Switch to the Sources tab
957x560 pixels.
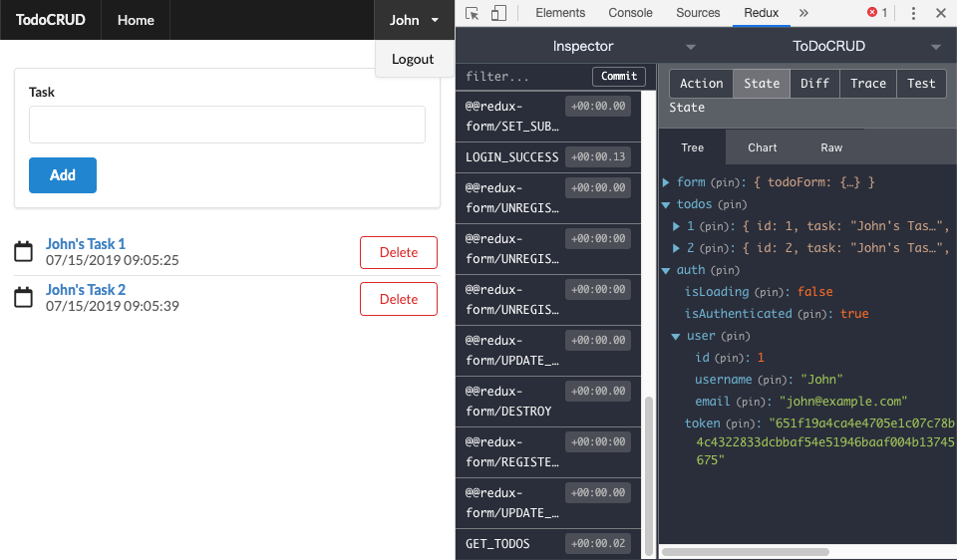tap(698, 13)
